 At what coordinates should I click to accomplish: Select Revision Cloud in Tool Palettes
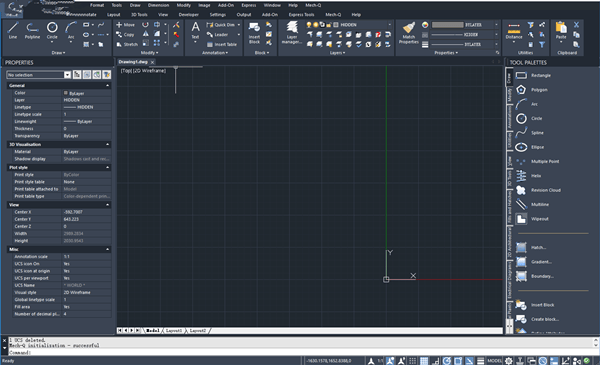point(538,190)
